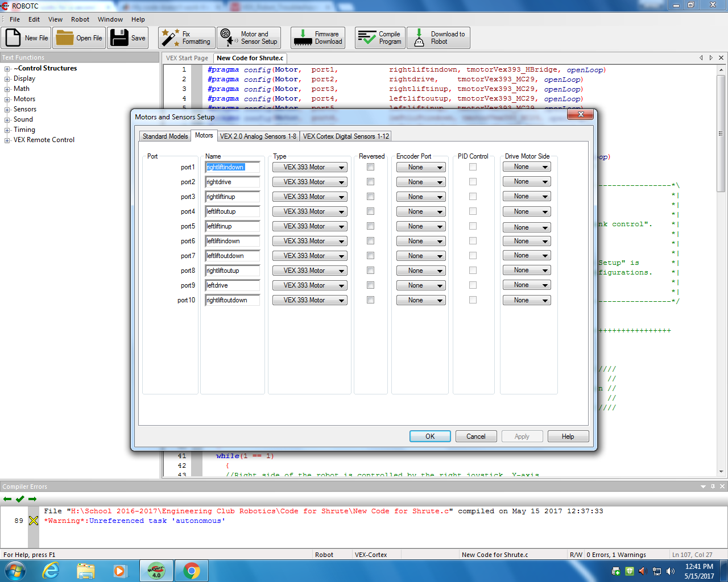This screenshot has height=582, width=728.
Task: Close the current editor tab X
Action: click(x=721, y=57)
